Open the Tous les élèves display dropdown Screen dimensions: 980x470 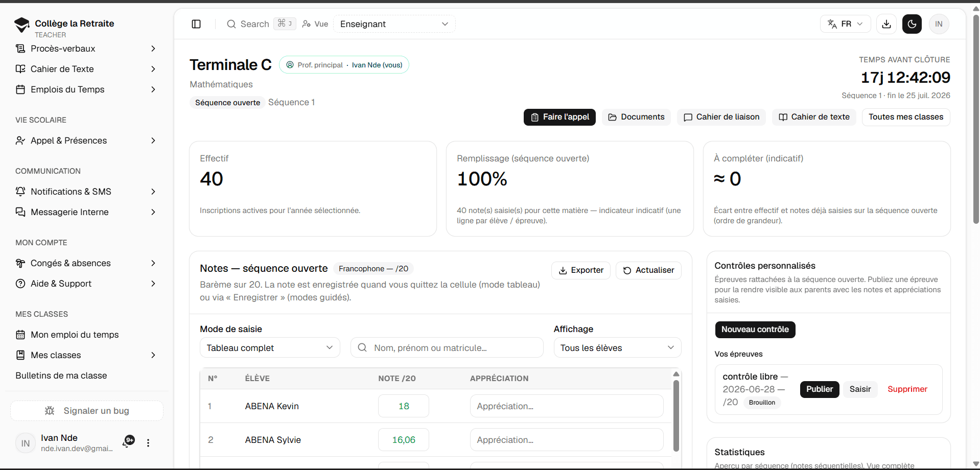[x=617, y=347]
